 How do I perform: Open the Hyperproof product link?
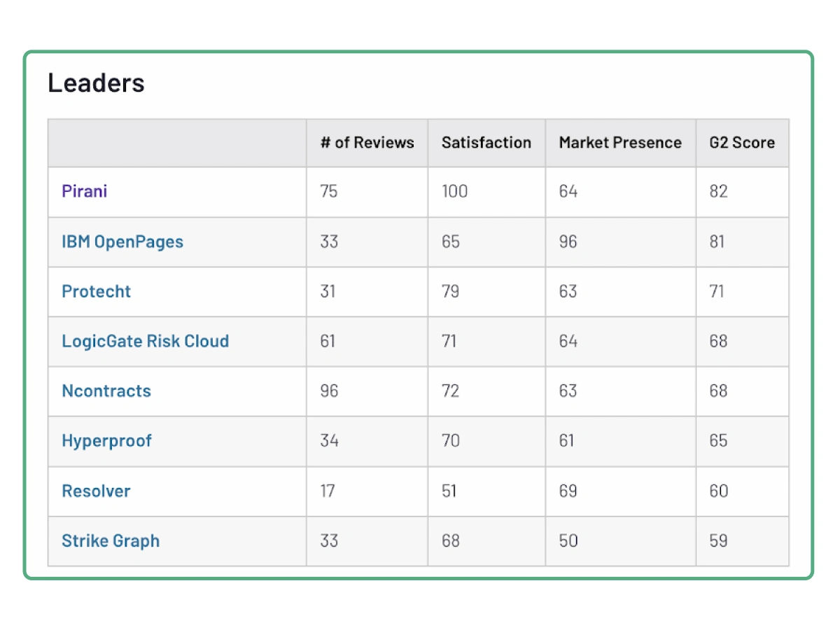(107, 440)
